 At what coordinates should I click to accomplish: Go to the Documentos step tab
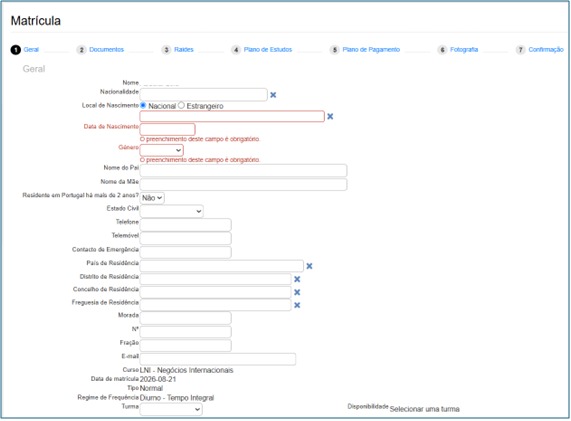(x=106, y=50)
